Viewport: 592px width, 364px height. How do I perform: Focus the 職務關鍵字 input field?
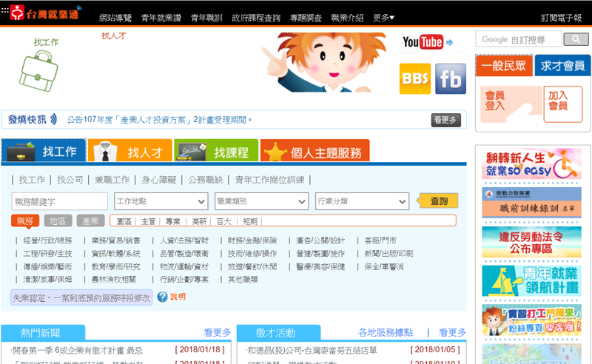pyautogui.click(x=60, y=201)
